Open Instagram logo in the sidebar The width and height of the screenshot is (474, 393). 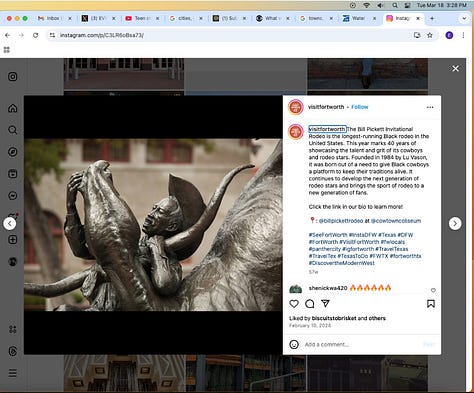pyautogui.click(x=13, y=77)
